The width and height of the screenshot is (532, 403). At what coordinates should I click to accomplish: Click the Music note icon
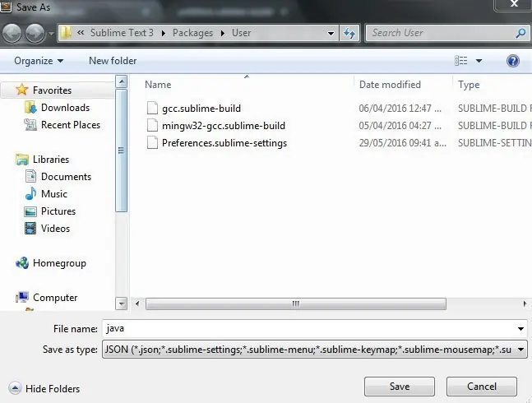pyautogui.click(x=30, y=194)
